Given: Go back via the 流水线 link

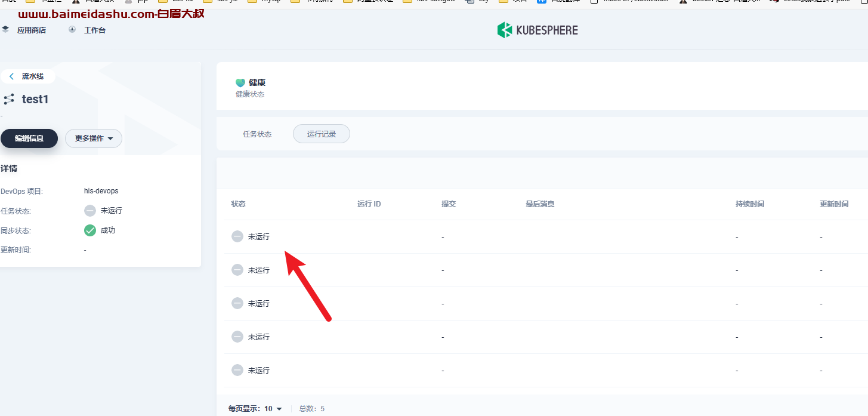Looking at the screenshot, I should (x=33, y=76).
